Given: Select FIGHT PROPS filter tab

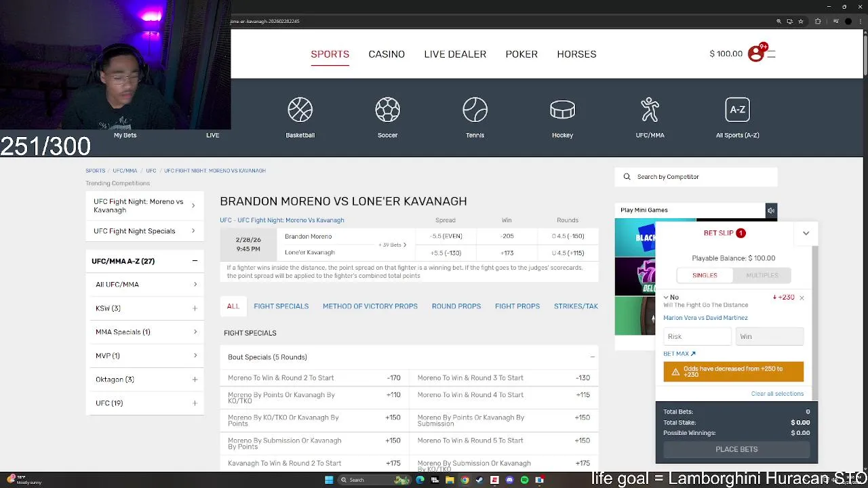Looking at the screenshot, I should 517,306.
